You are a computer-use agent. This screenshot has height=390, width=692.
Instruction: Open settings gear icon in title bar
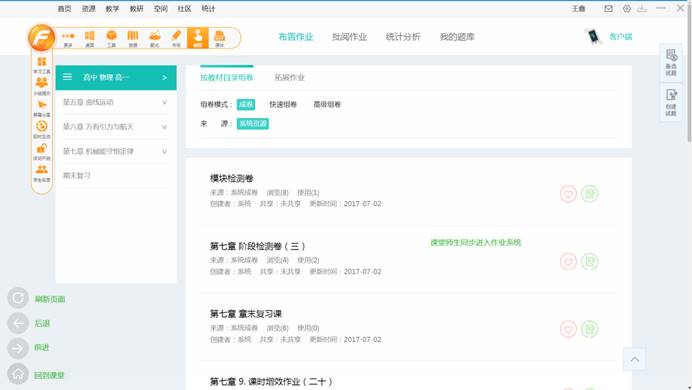coord(627,8)
